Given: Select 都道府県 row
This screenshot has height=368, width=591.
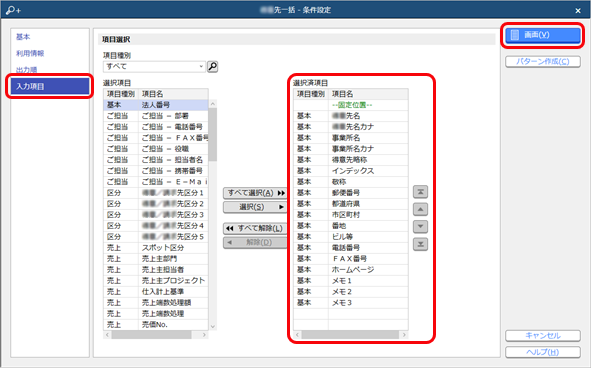Looking at the screenshot, I should coord(351,204).
